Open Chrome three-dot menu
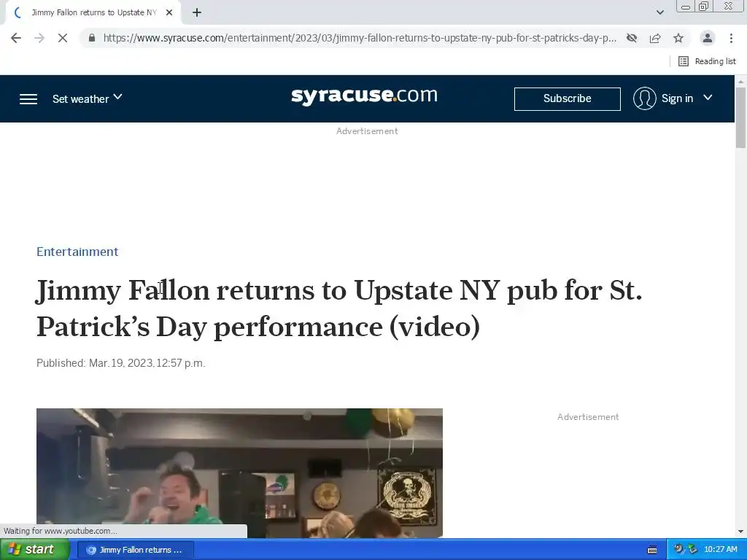This screenshot has height=560, width=747. tap(731, 38)
